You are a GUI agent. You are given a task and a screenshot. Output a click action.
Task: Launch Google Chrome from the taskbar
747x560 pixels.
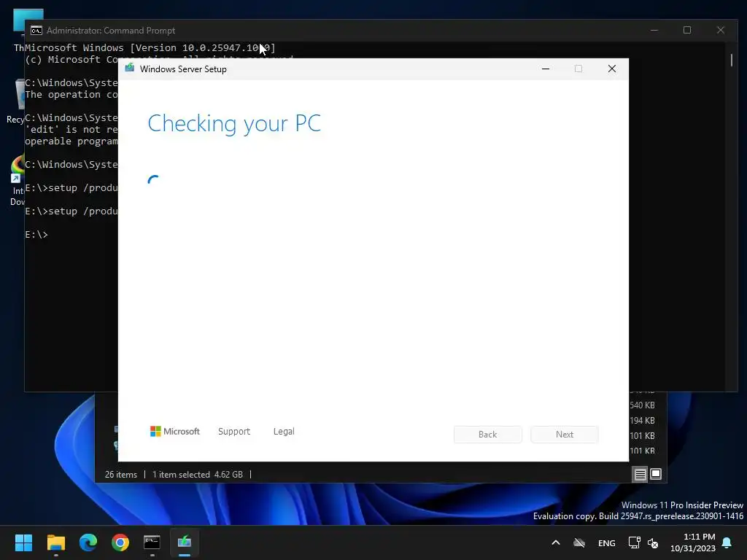(x=120, y=542)
